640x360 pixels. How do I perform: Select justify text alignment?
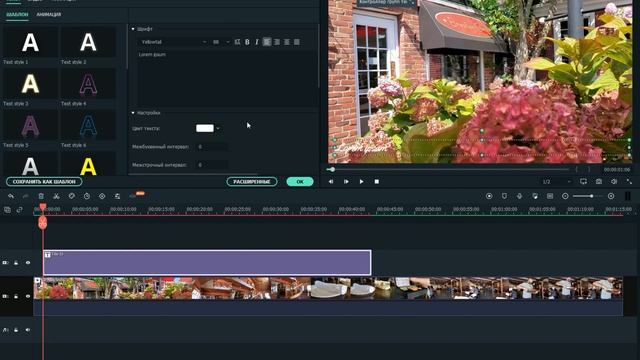[297, 42]
